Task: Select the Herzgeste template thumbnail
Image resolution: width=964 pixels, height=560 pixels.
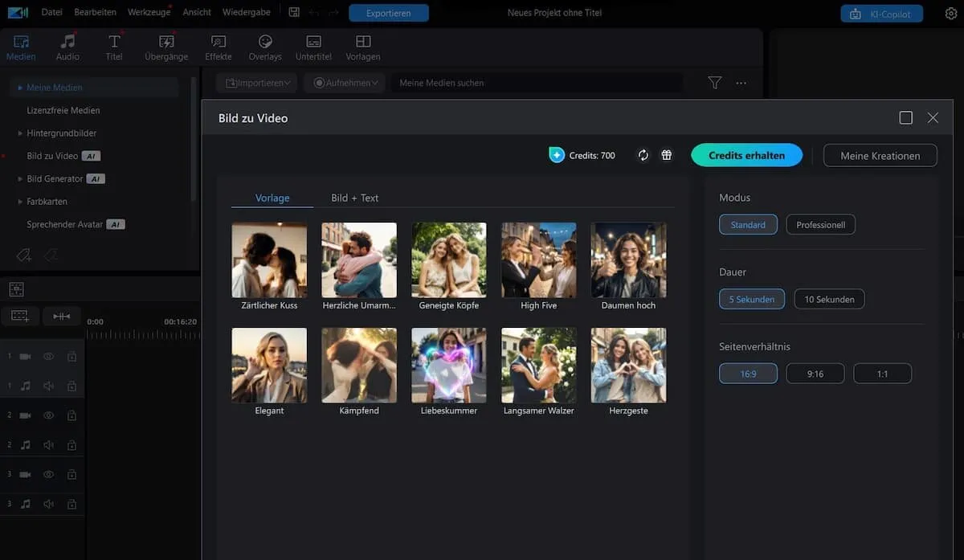Action: 628,365
